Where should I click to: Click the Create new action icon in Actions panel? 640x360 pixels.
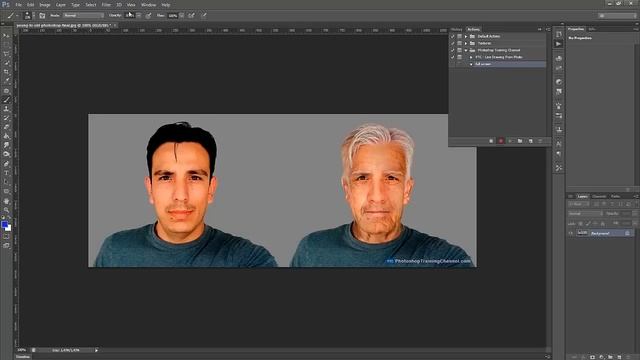click(x=530, y=141)
